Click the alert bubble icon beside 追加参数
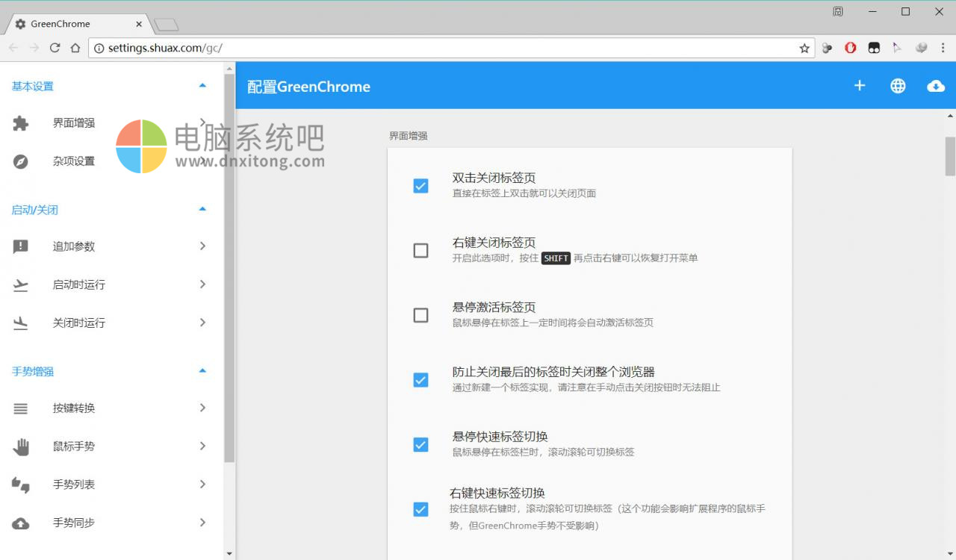This screenshot has width=956, height=560. [21, 246]
